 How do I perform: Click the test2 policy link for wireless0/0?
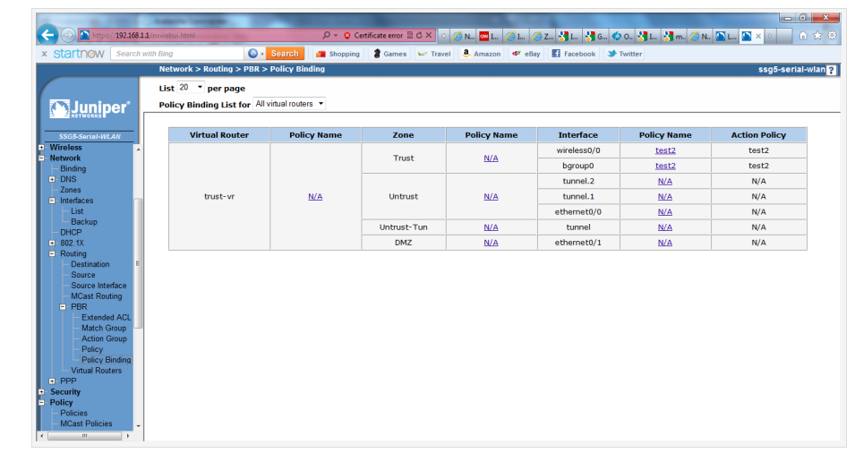(665, 151)
